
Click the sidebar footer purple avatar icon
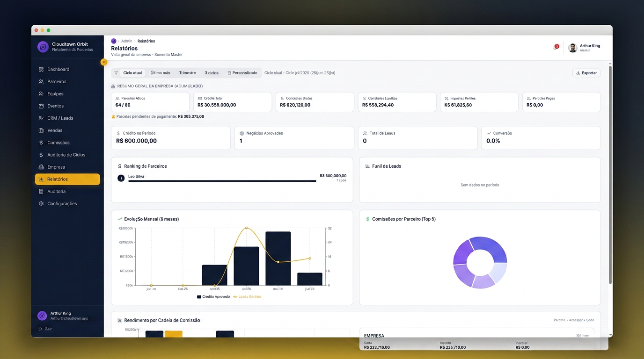[42, 316]
